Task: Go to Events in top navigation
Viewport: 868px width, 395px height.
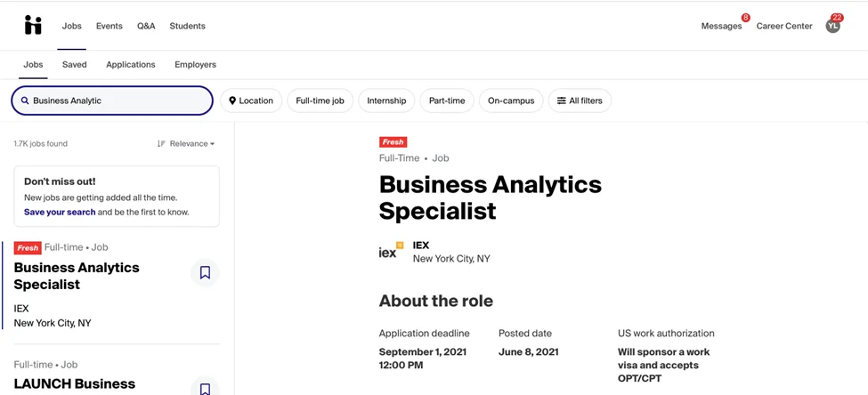Action: (110, 26)
